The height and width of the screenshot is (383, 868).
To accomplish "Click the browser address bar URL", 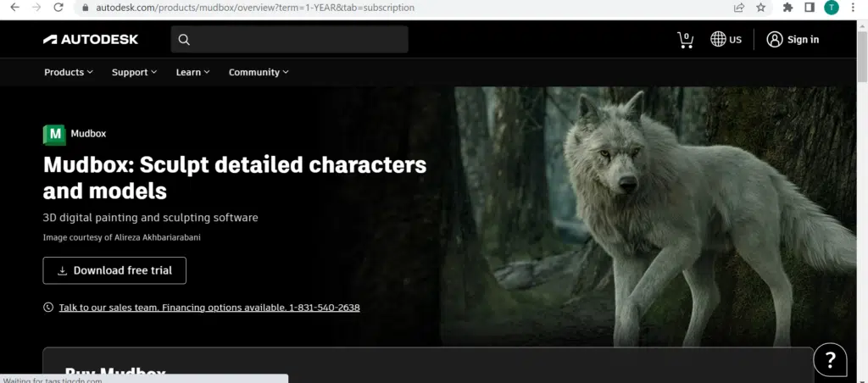I will (x=254, y=8).
